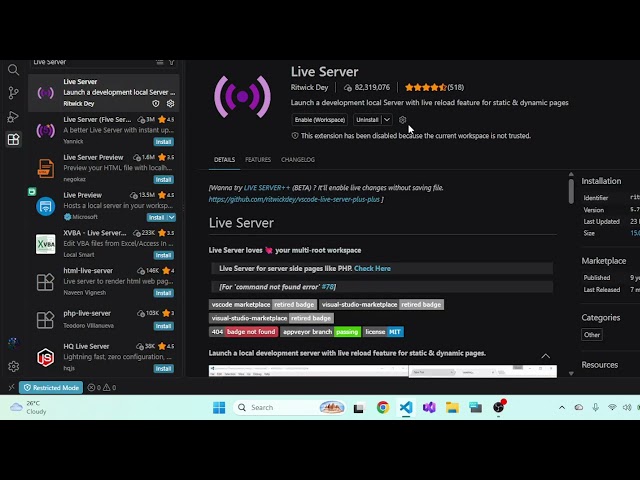640x480 pixels.
Task: Click the large Live Server extension logo
Action: (242, 97)
